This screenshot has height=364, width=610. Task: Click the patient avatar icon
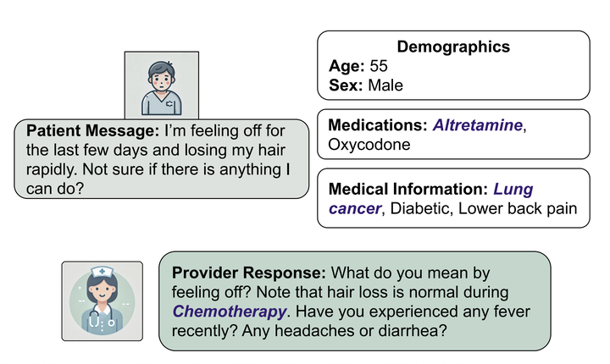(x=162, y=85)
